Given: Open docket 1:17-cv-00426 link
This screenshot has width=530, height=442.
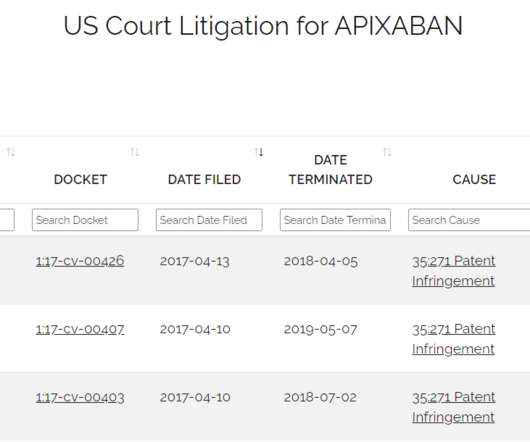Looking at the screenshot, I should [80, 261].
